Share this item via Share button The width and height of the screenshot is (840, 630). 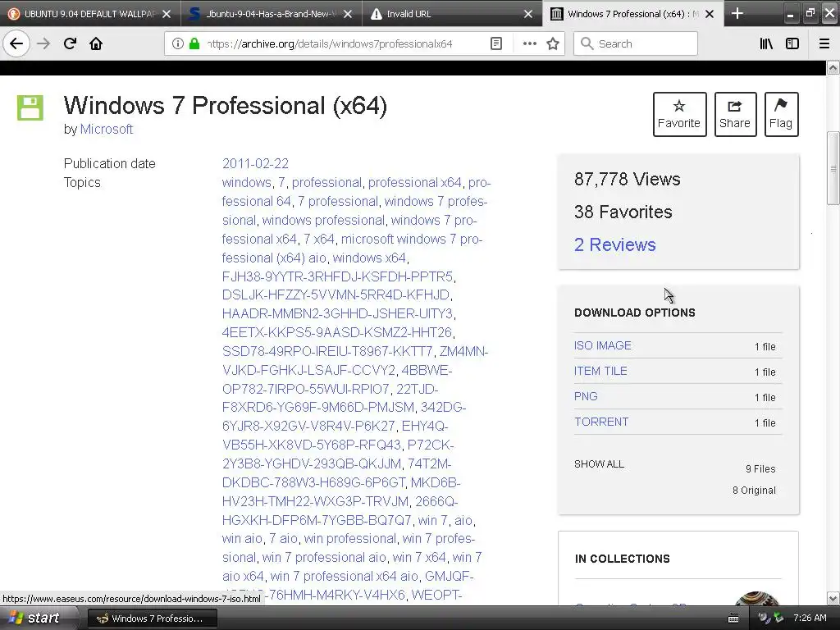pyautogui.click(x=735, y=114)
